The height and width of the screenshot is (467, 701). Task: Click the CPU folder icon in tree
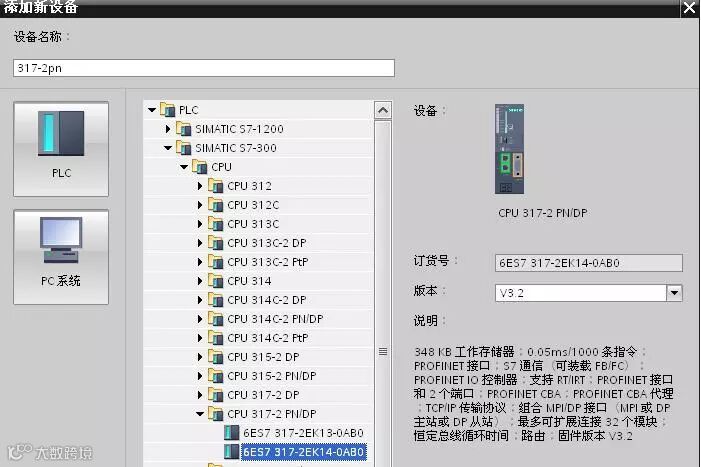coord(200,167)
